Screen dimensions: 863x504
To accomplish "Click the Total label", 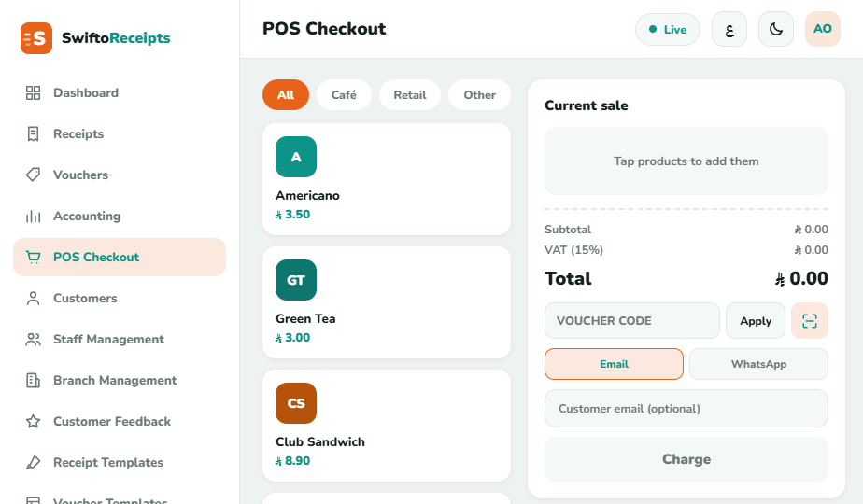I will [x=568, y=278].
